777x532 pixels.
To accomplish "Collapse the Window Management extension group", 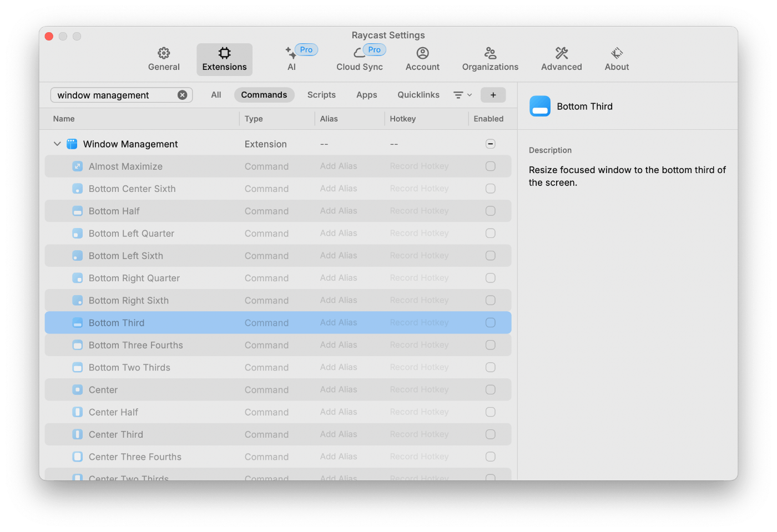I will point(57,144).
